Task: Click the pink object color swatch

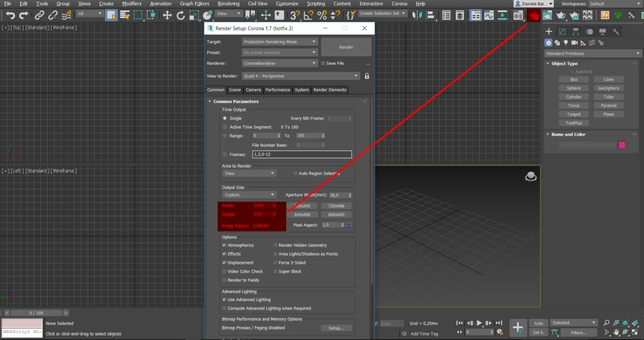Action: (622, 145)
